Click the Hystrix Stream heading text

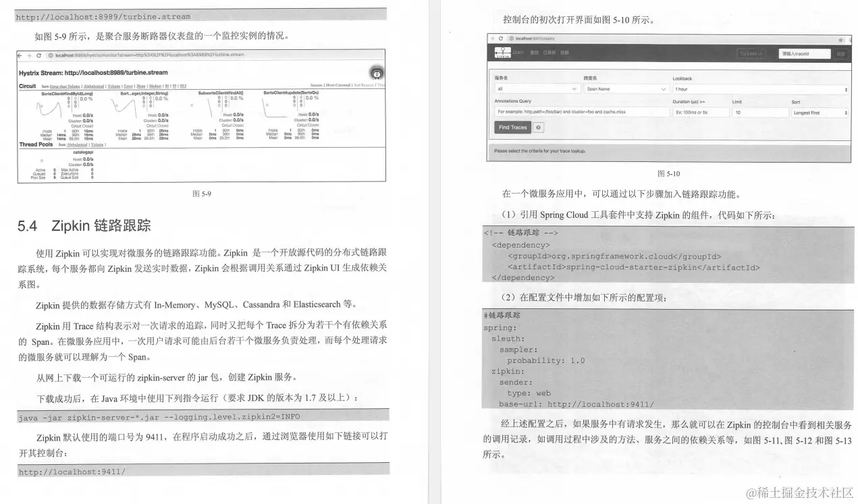93,72
